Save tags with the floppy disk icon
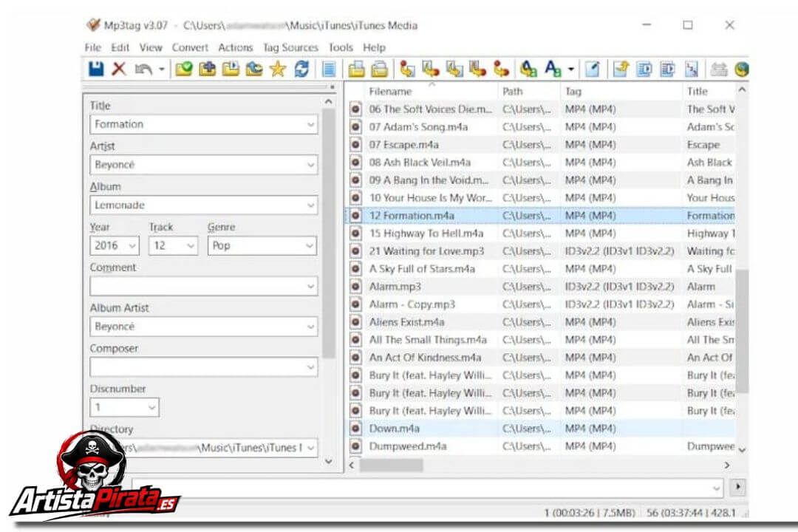The width and height of the screenshot is (798, 532). (96, 69)
